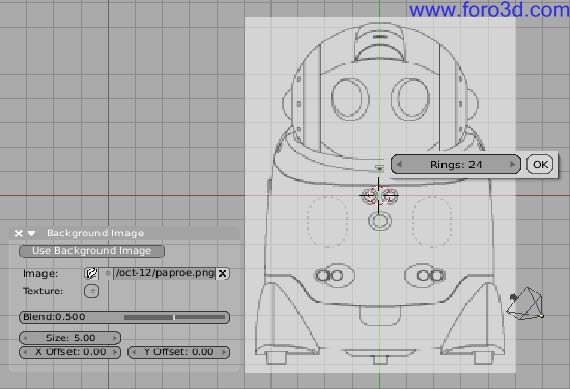570x389 pixels.
Task: Click the X Offset: 0.00 field
Action: pos(70,352)
